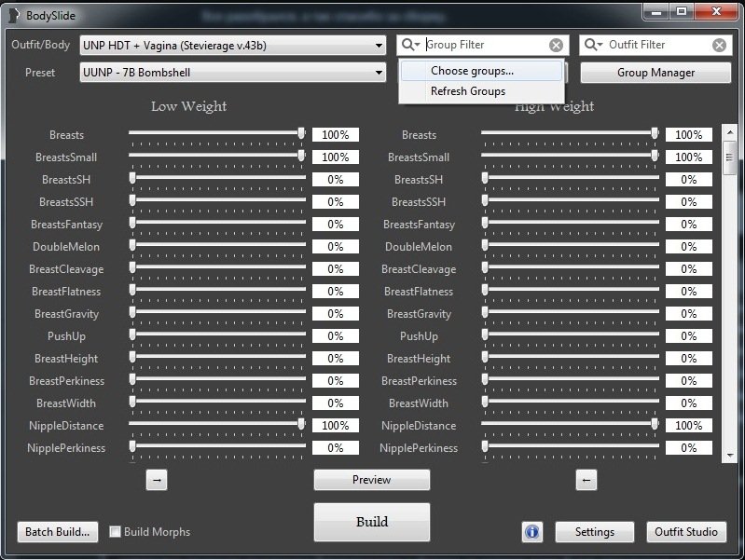Open the Group Manager

[x=655, y=73]
